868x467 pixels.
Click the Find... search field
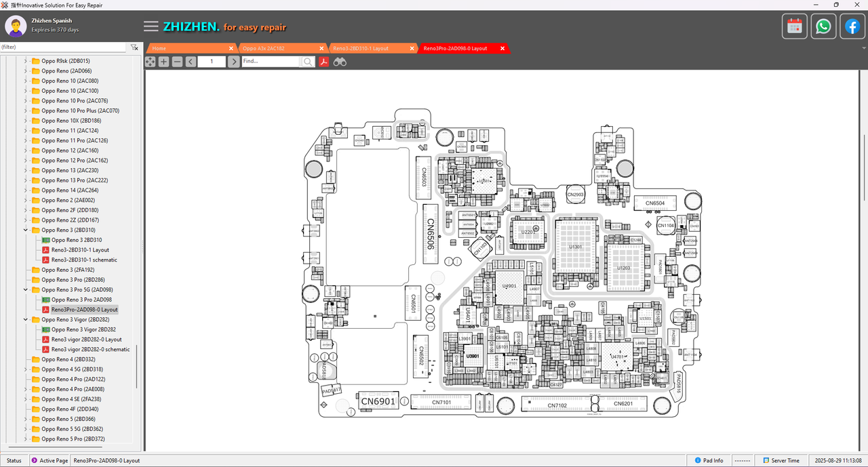[271, 62]
